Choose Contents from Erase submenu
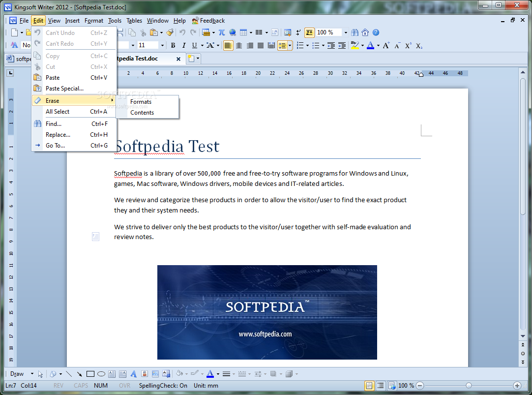The height and width of the screenshot is (395, 532). point(142,113)
